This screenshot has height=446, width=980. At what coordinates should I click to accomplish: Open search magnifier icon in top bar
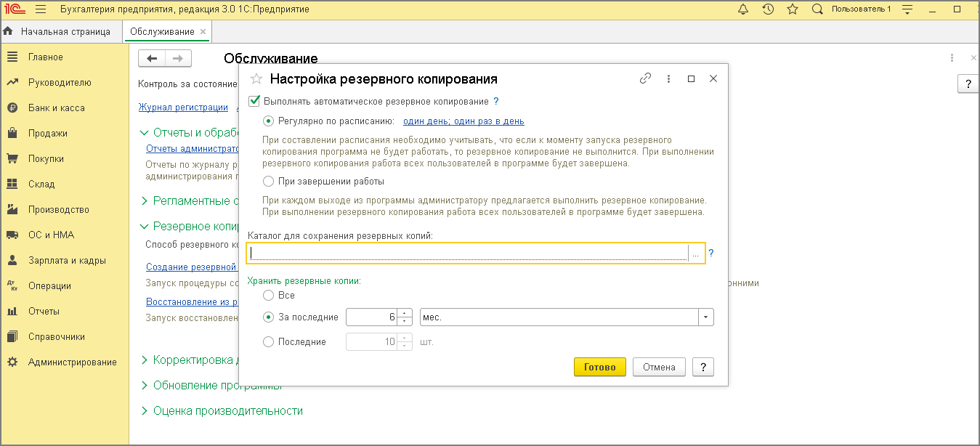point(817,9)
